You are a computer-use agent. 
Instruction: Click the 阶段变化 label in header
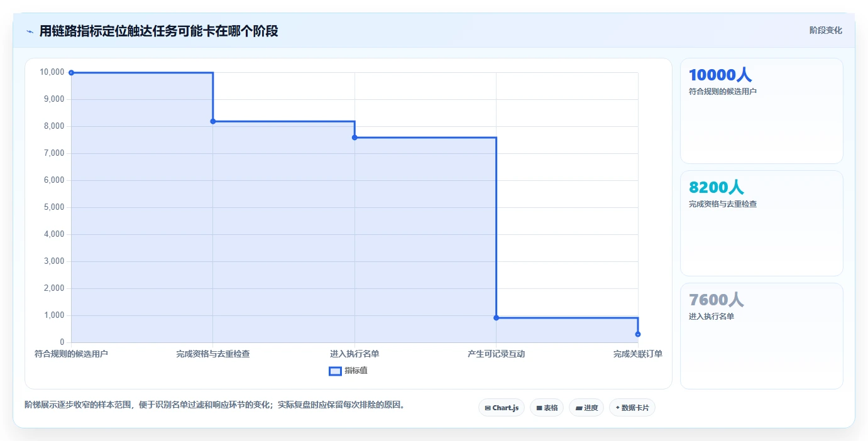[x=825, y=30]
